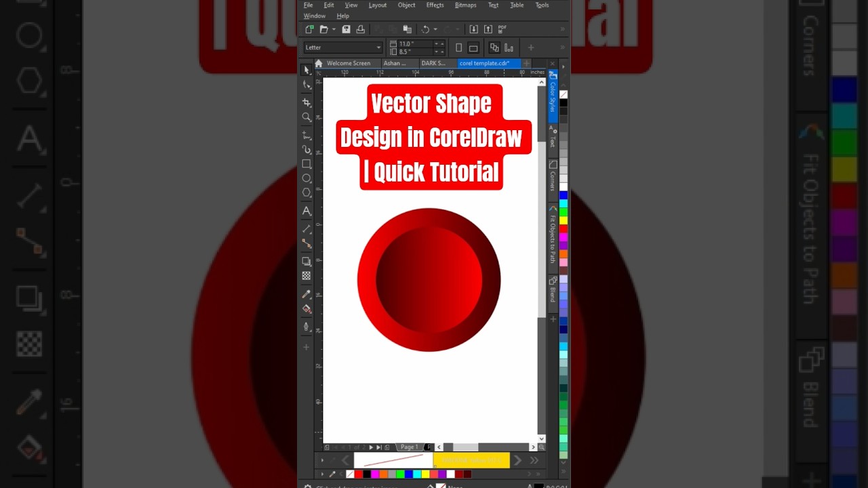Open the Effects menu
This screenshot has height=488, width=868.
tap(435, 5)
